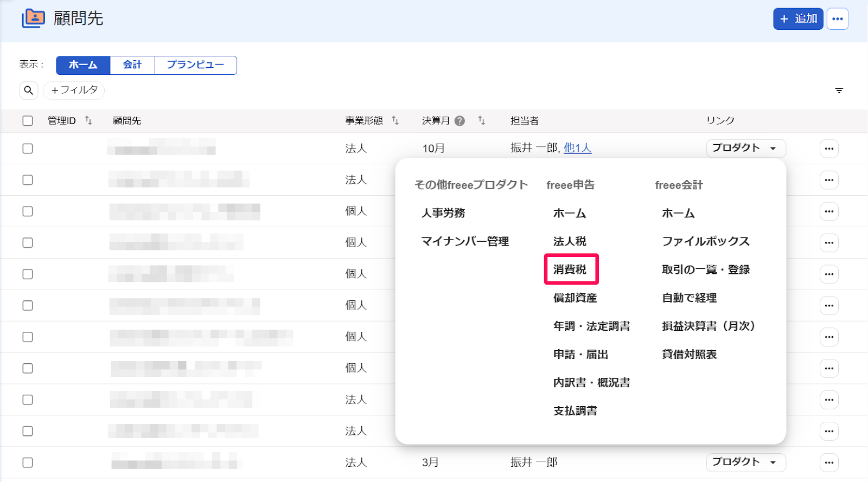Open the three-dot menu of the fourth row

(829, 243)
